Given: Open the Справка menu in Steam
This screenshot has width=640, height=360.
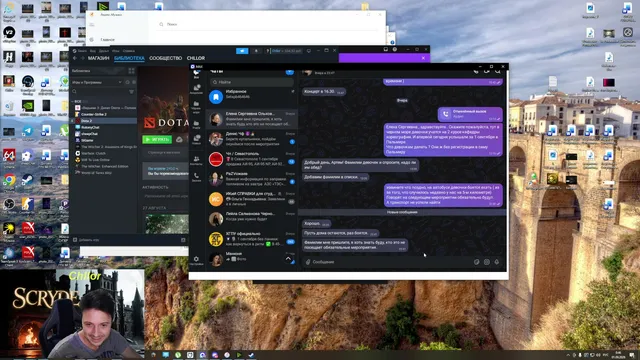Looking at the screenshot, I should (129, 51).
